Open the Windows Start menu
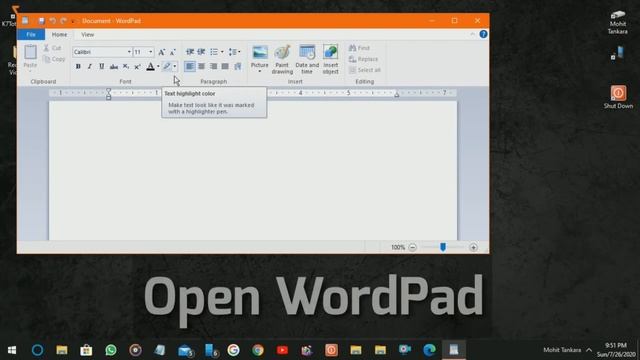The width and height of the screenshot is (640, 360). (x=12, y=350)
